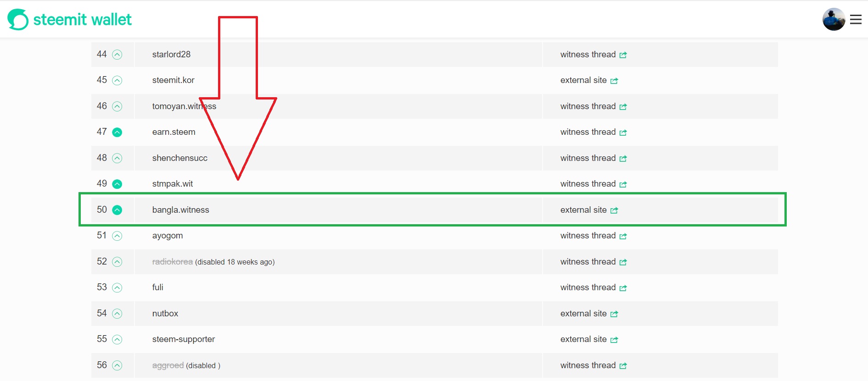Screen dimensions: 868x381
Task: Upvote witness shenchensucc
Action: pos(118,158)
